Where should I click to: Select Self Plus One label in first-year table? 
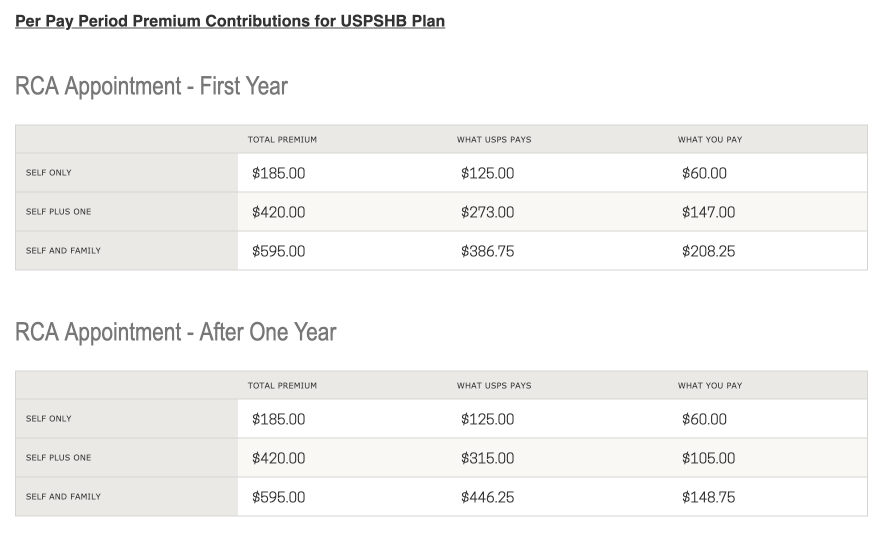[x=58, y=212]
